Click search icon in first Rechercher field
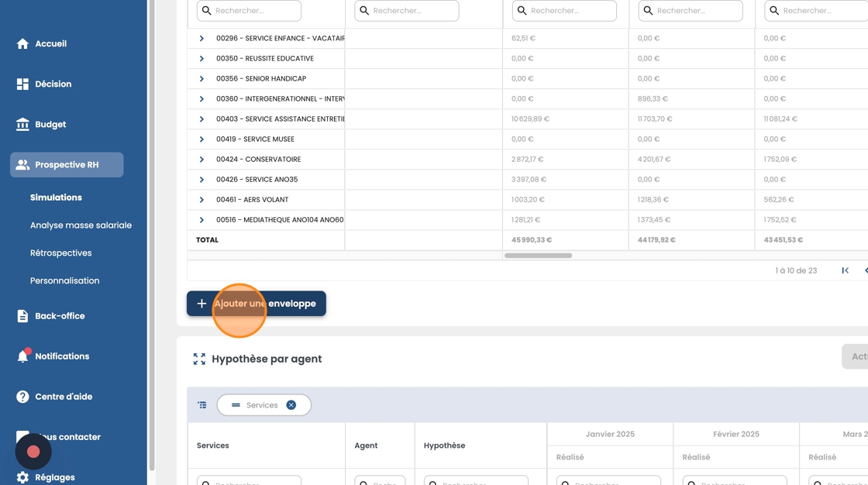The width and height of the screenshot is (868, 485). click(206, 11)
